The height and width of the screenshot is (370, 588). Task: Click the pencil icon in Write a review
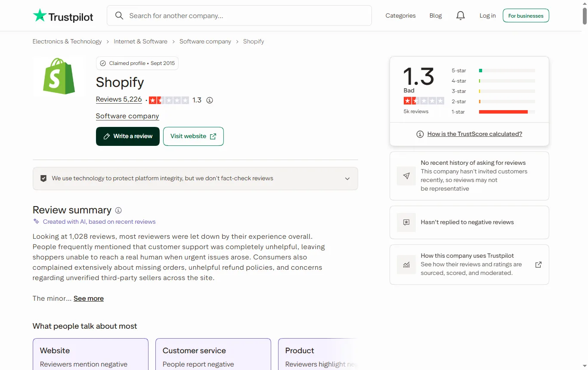coord(106,136)
